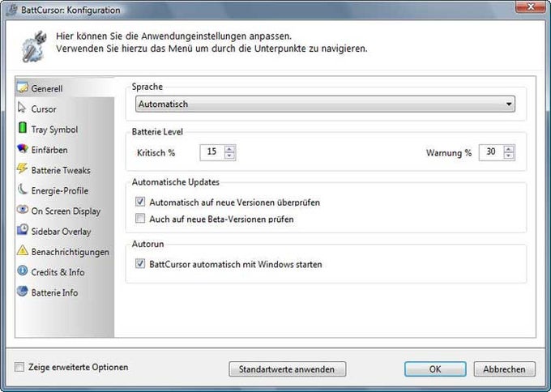The width and height of the screenshot is (551, 392).
Task: Open the Tray Symbol settings page
Action: (65, 129)
